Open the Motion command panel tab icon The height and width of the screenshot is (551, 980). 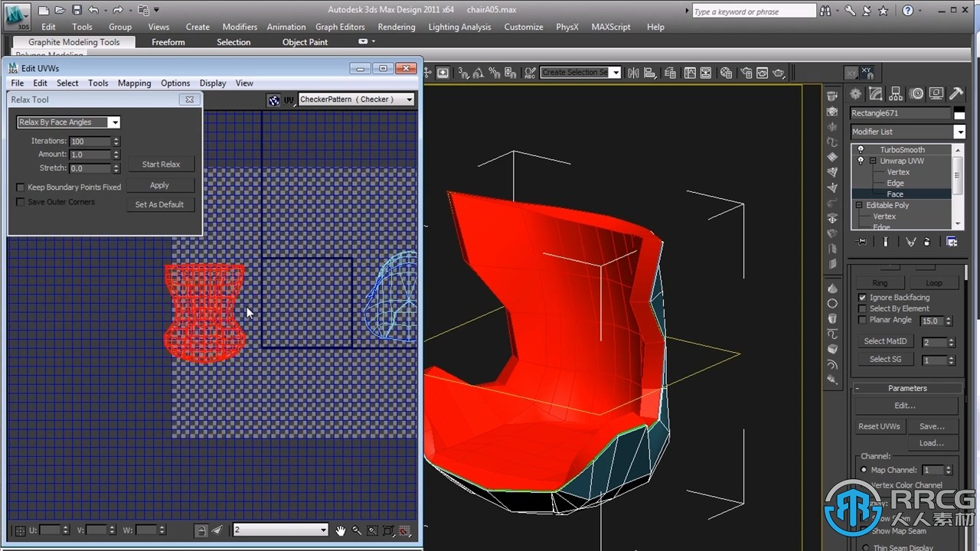(x=916, y=93)
